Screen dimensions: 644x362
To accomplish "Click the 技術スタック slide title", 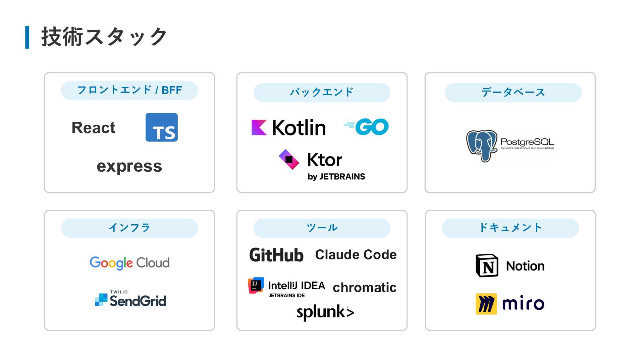I will click(104, 37).
